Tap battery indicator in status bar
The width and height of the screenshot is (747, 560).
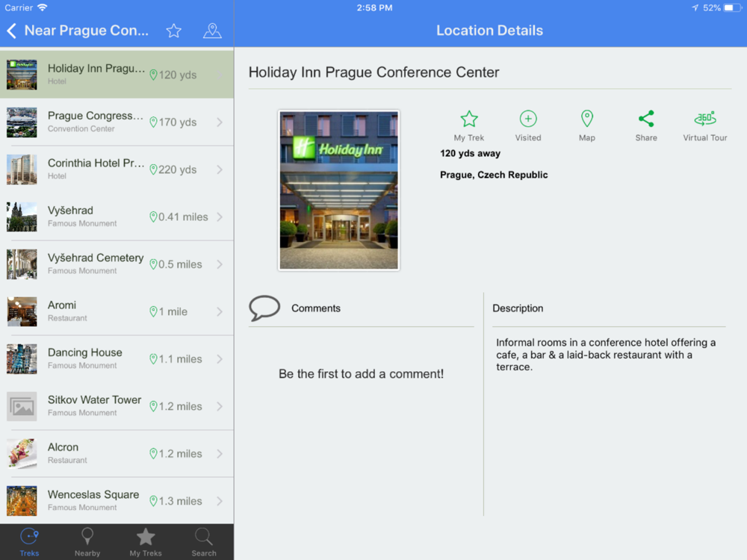[x=732, y=7]
